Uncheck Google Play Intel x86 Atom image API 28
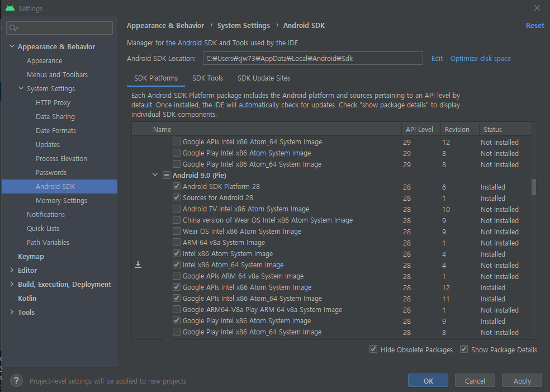The height and width of the screenshot is (392, 550). point(177,320)
